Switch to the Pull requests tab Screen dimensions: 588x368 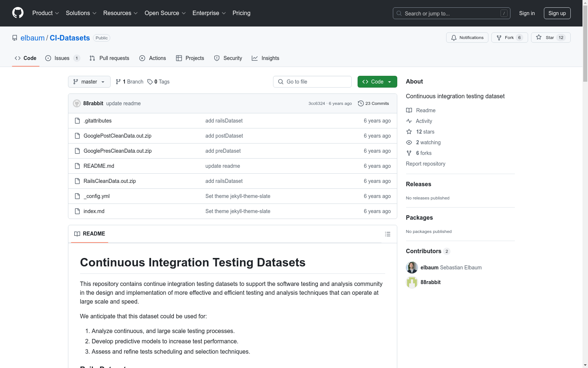click(x=110, y=58)
